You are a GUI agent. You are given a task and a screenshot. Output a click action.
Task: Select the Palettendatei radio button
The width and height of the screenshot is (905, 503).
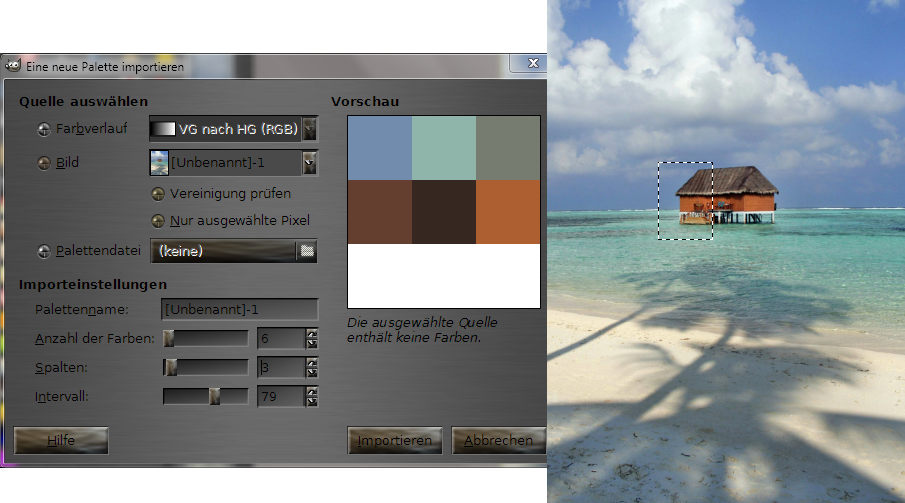pyautogui.click(x=44, y=251)
